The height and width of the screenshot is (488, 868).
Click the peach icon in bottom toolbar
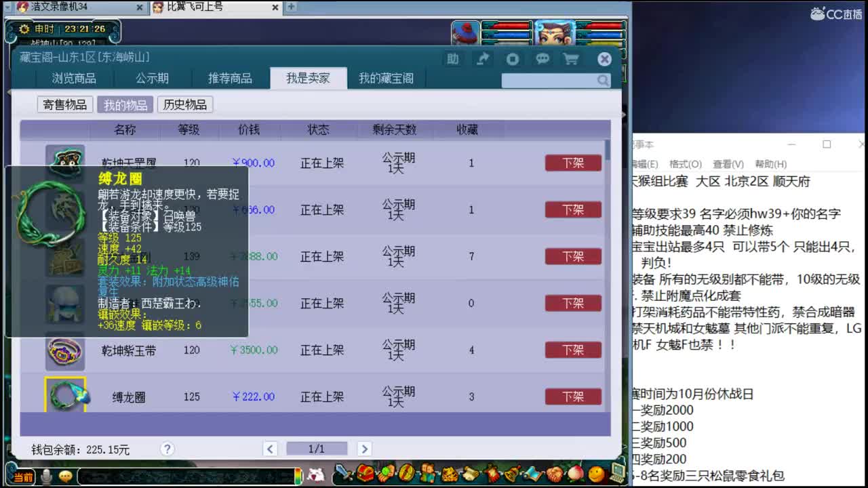coord(575,472)
